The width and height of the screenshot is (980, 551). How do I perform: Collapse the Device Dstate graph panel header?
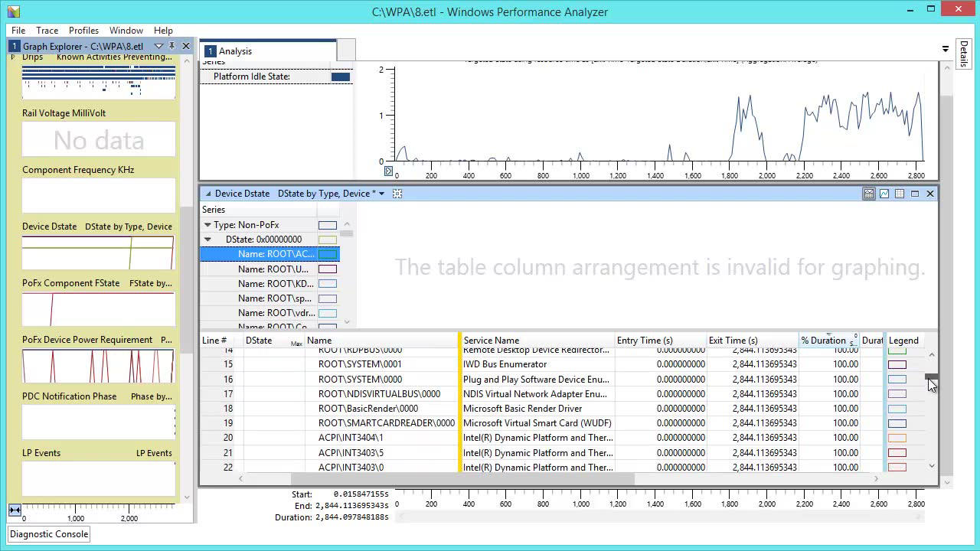207,194
